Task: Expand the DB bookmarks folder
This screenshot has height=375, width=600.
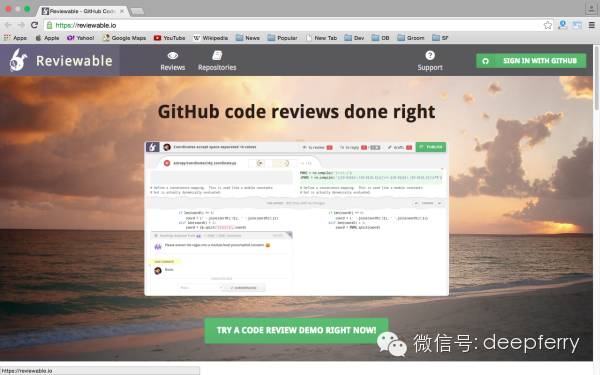Action: click(x=380, y=38)
